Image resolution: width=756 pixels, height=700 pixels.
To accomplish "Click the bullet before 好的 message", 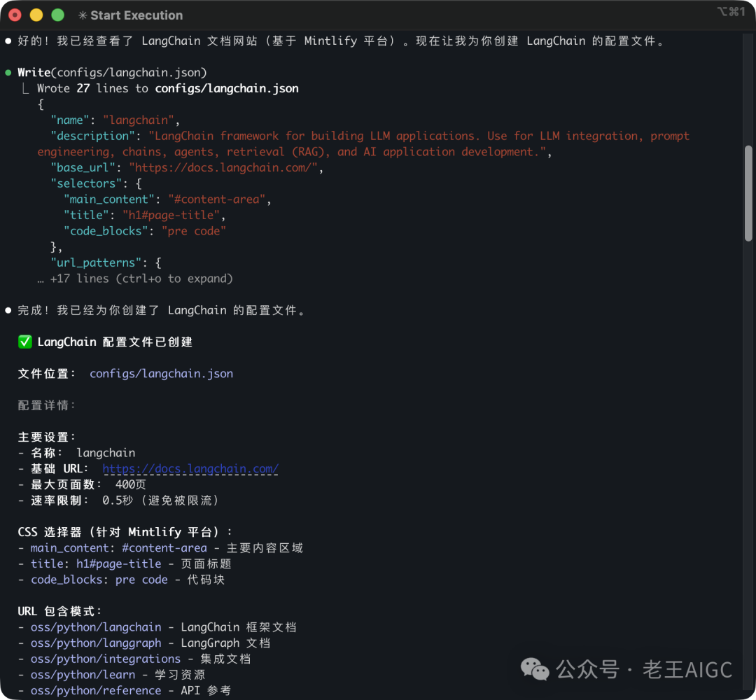I will pyautogui.click(x=8, y=41).
